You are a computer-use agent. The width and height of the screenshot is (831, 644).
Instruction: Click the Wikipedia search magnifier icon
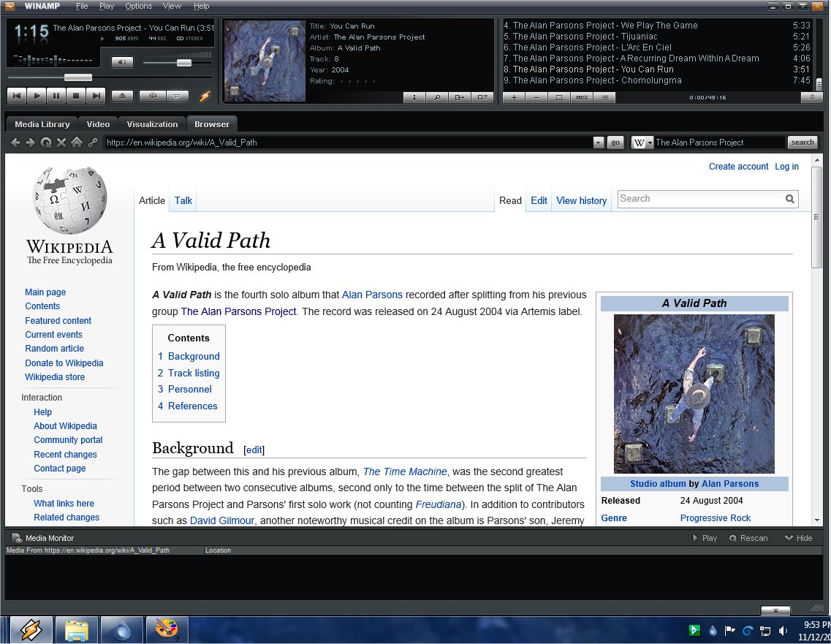point(789,199)
